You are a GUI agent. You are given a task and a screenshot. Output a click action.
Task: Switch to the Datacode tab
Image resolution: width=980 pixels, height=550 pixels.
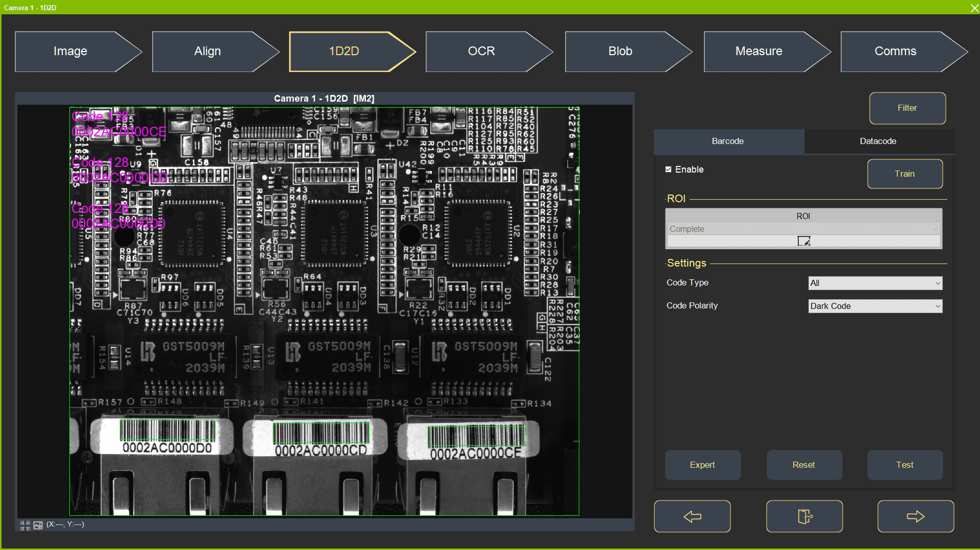tap(878, 141)
